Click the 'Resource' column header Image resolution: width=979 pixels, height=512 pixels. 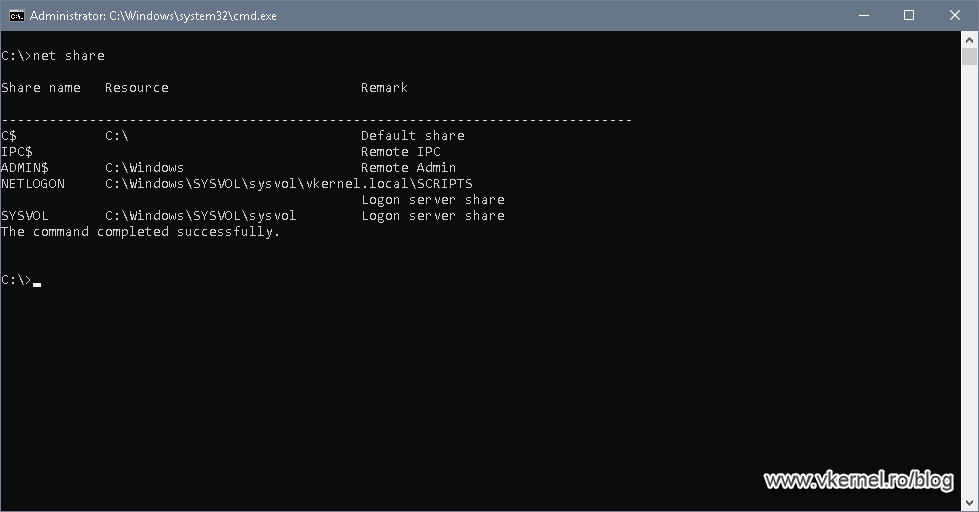tap(137, 87)
